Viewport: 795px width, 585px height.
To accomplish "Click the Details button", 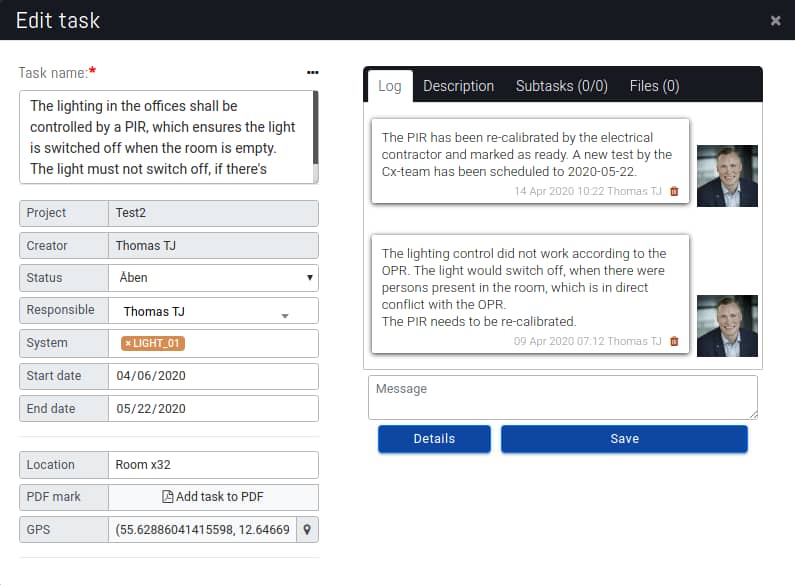I will [434, 438].
